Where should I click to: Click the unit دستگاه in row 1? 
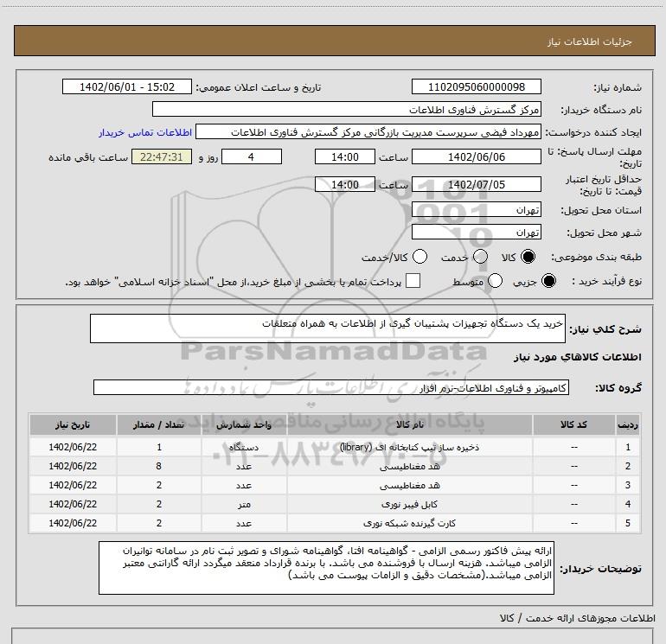pyautogui.click(x=244, y=447)
